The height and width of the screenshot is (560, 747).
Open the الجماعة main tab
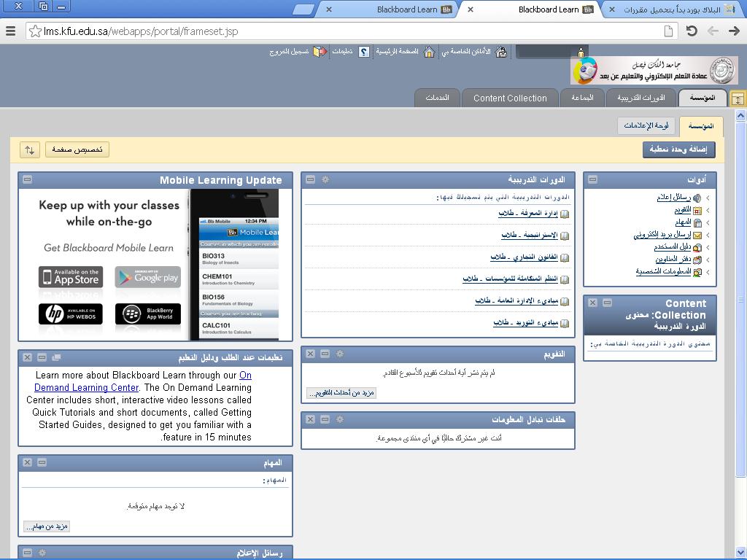(582, 98)
